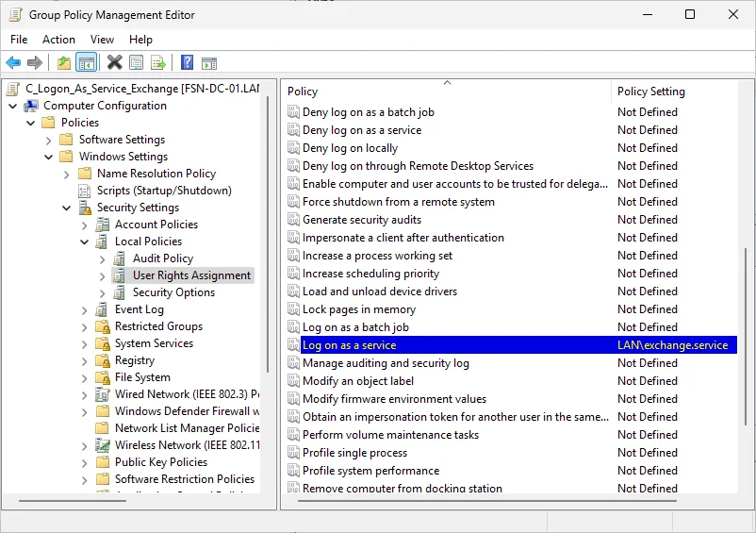Click the Delete X toolbar icon

pyautogui.click(x=115, y=62)
